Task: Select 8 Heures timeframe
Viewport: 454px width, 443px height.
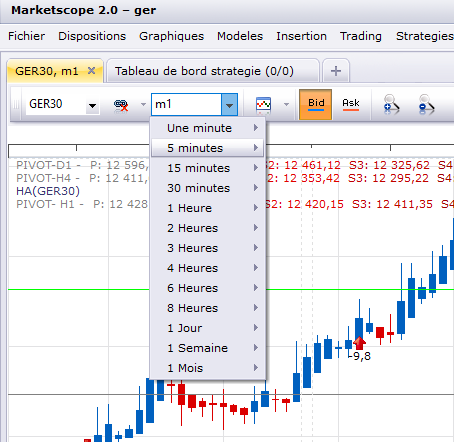Action: coord(207,308)
